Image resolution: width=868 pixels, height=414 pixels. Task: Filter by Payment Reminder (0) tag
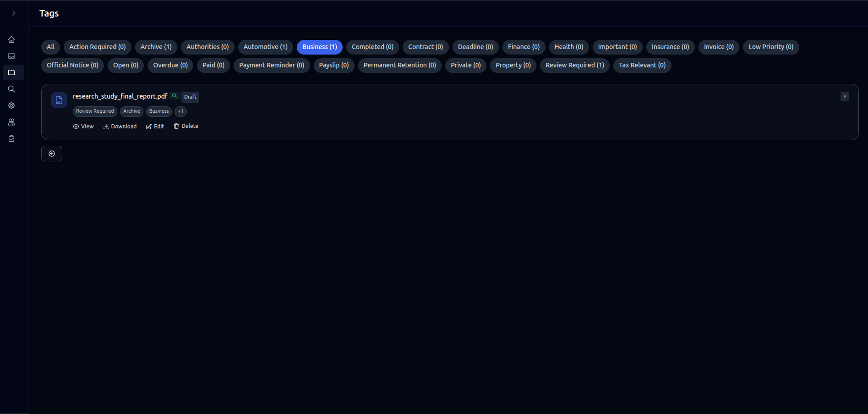pyautogui.click(x=272, y=65)
